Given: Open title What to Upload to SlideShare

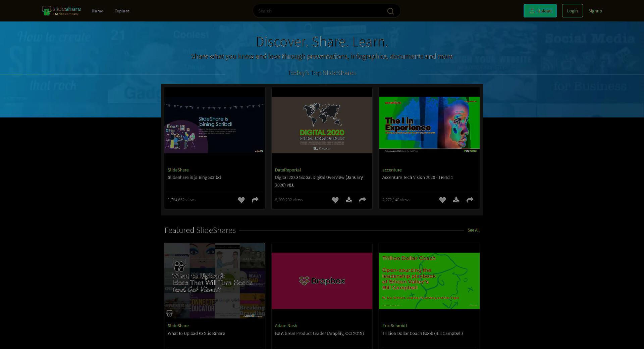Looking at the screenshot, I should [x=196, y=333].
